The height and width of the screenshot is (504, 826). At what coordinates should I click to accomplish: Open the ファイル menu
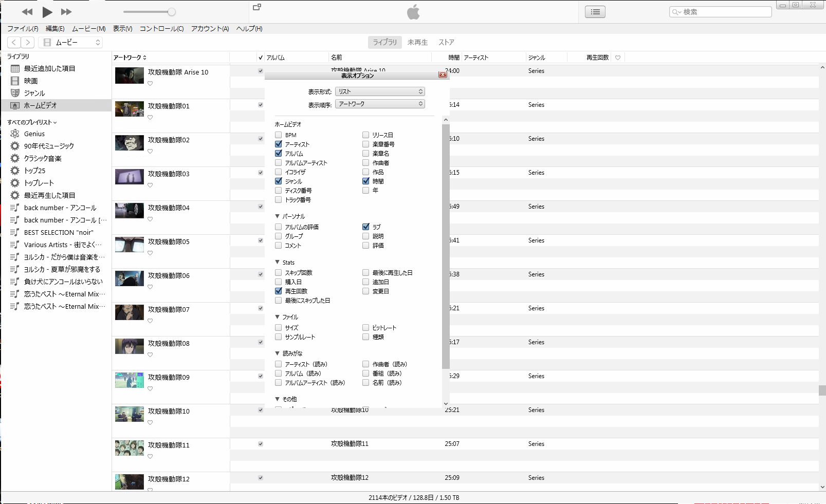(x=23, y=29)
